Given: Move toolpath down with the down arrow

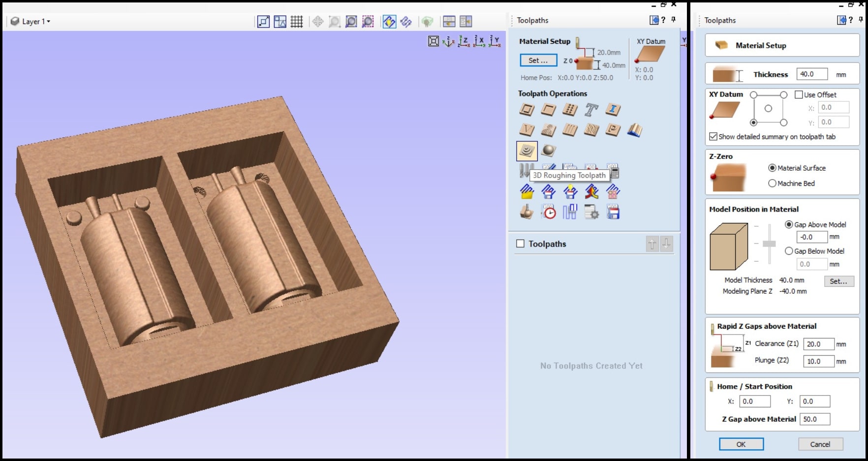Looking at the screenshot, I should [666, 244].
